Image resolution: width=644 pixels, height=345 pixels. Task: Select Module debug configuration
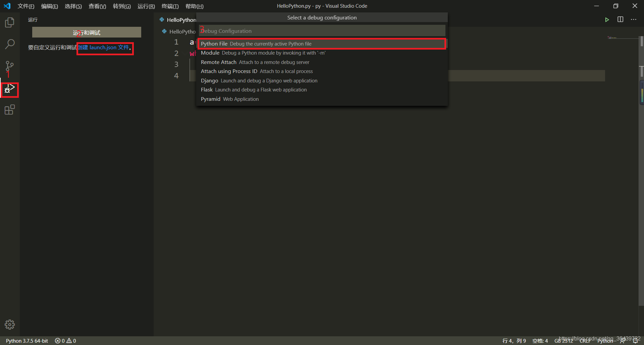322,53
